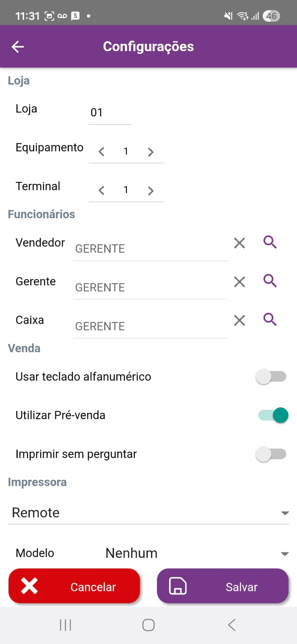This screenshot has width=297, height=644.
Task: Increase the Equipamento number
Action: pos(151,152)
